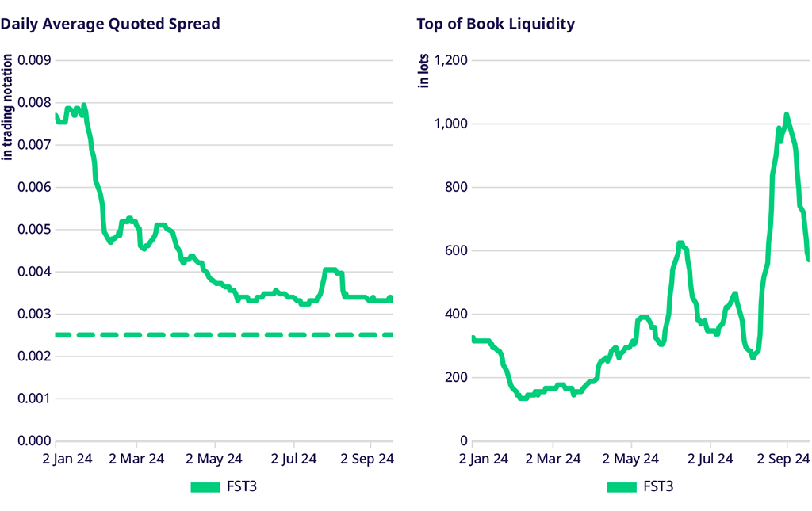Select the 2 Jul 24 date on the liquidity chart axis
Screen dimensions: 812x511
(710, 459)
